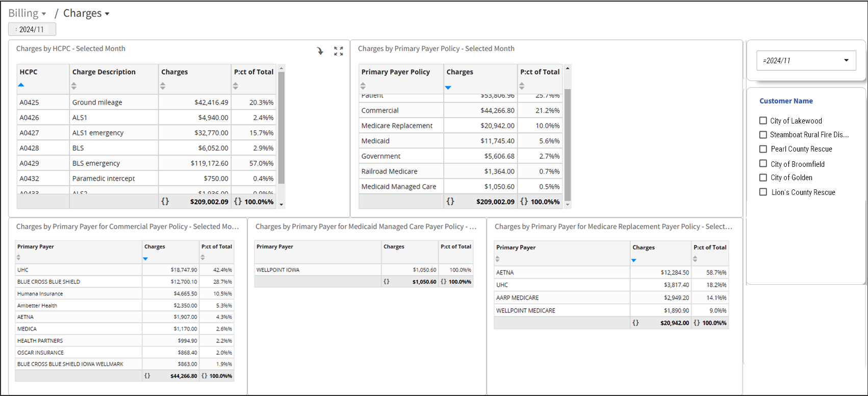The height and width of the screenshot is (396, 868).
Task: Select the A0425 HCPC cell
Action: coord(43,102)
